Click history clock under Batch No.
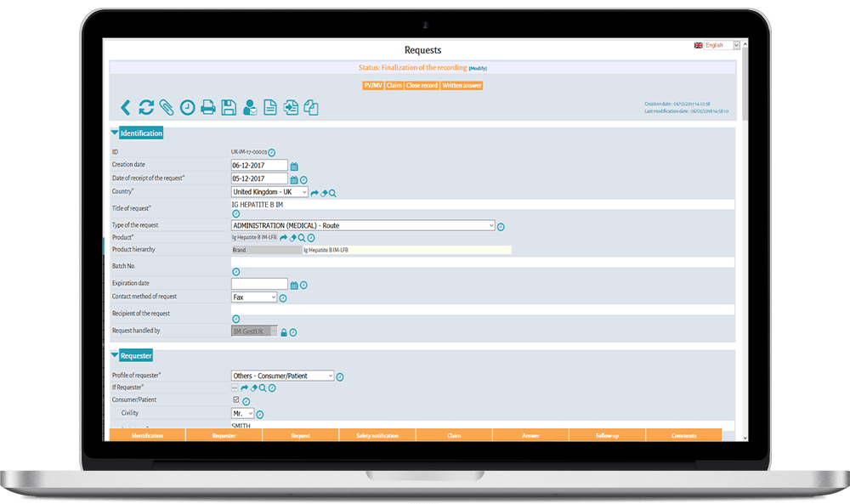Image resolution: width=850 pixels, height=504 pixels. 235,272
